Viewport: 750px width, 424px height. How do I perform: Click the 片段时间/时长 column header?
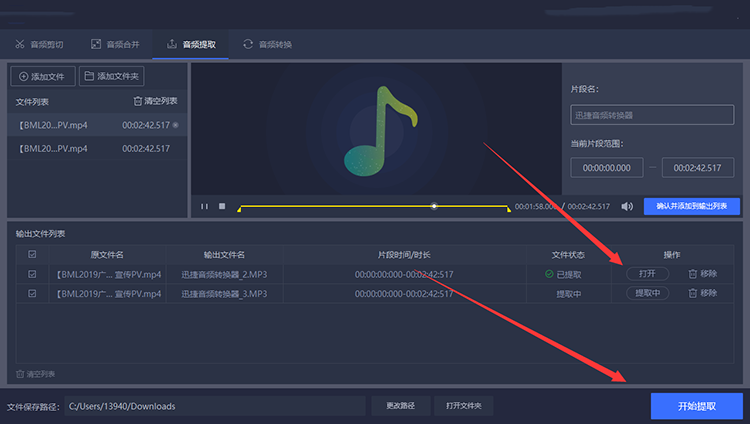[x=404, y=255]
